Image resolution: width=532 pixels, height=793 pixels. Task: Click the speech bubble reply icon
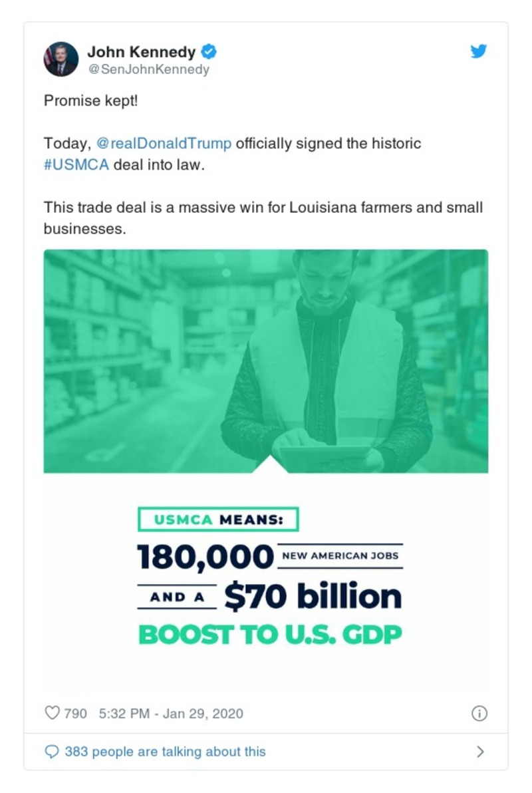(x=53, y=751)
